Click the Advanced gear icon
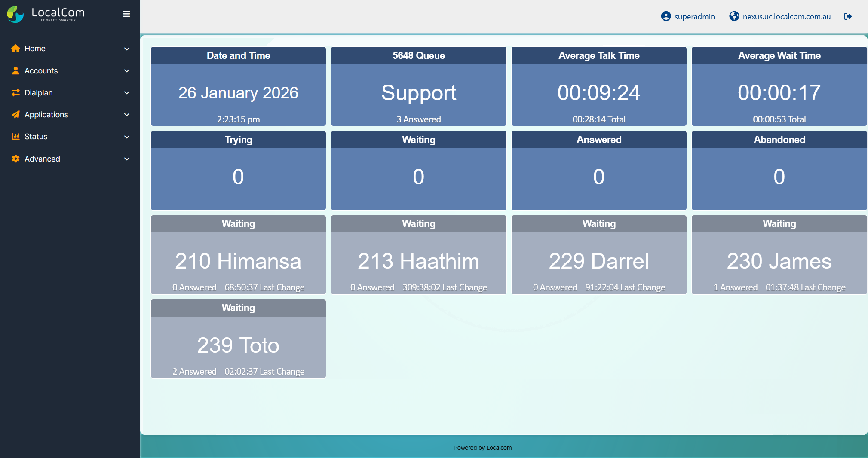This screenshot has width=868, height=458. (x=15, y=159)
